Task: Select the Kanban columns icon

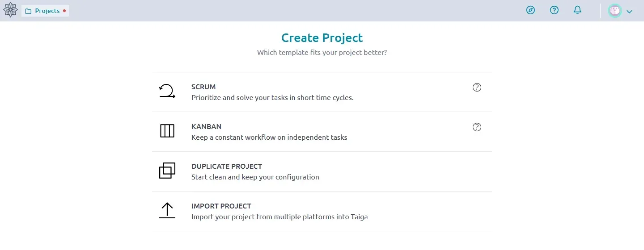Action: click(x=167, y=131)
